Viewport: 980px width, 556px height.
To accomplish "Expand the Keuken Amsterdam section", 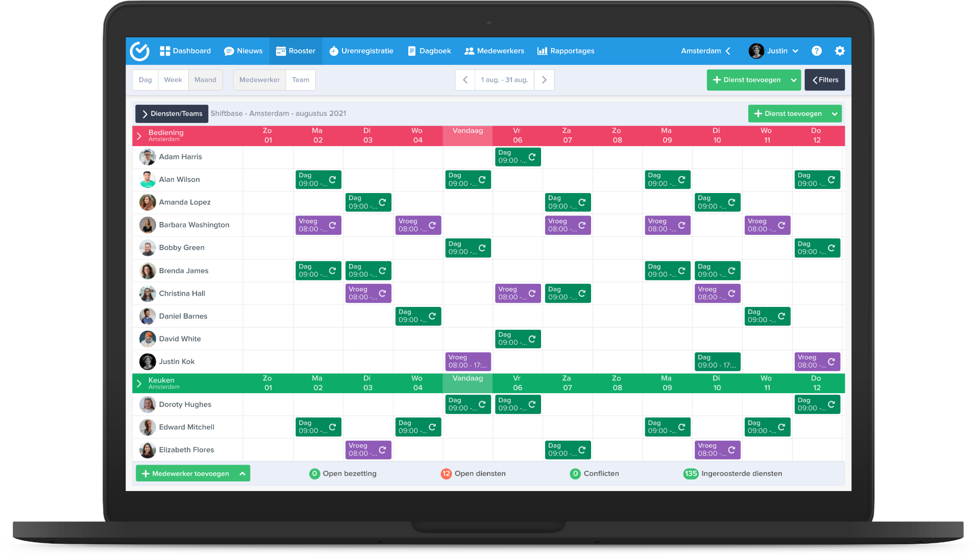I will (140, 382).
